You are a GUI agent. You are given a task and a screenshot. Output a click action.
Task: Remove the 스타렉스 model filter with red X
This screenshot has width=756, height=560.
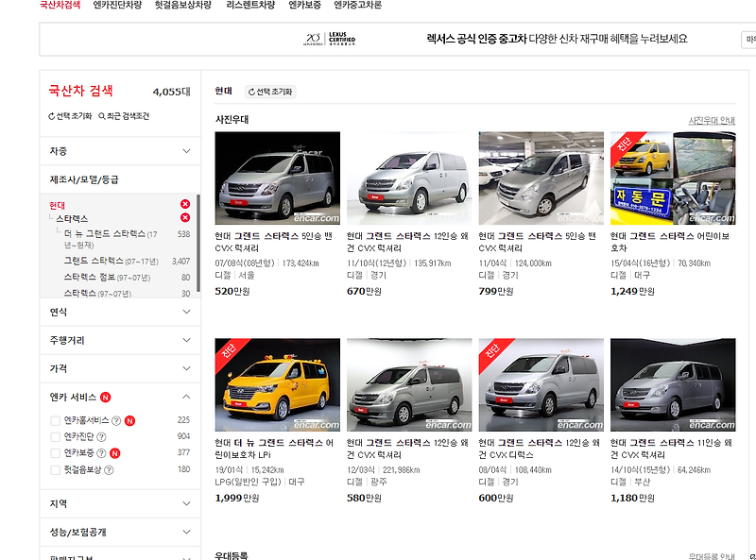185,217
